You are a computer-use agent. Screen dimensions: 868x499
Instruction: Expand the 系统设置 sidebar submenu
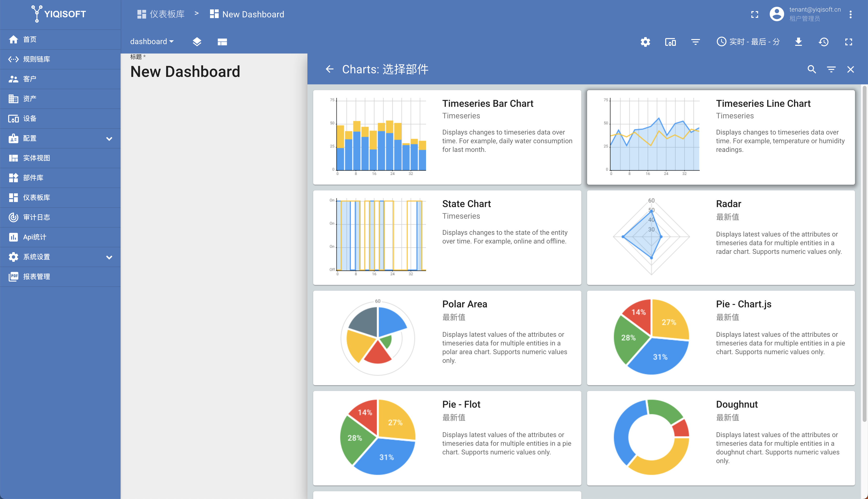[x=109, y=257]
